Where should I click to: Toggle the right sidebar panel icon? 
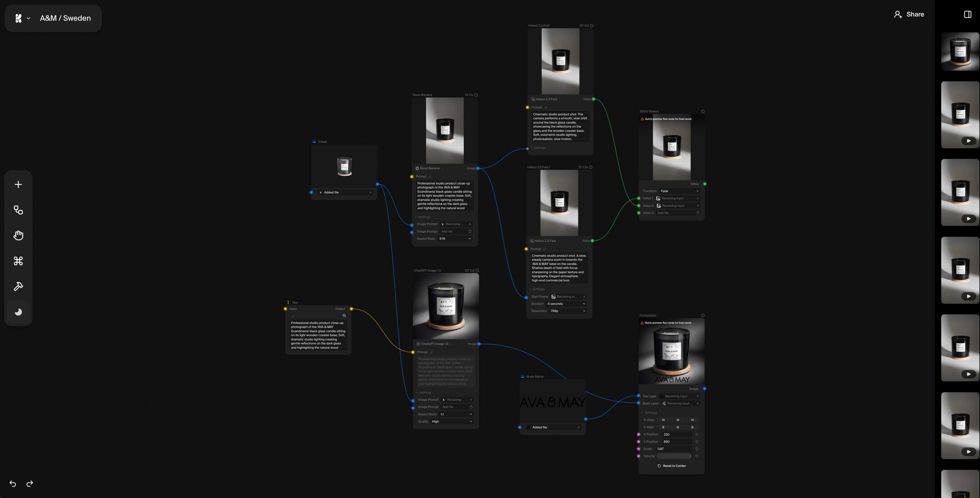point(968,14)
